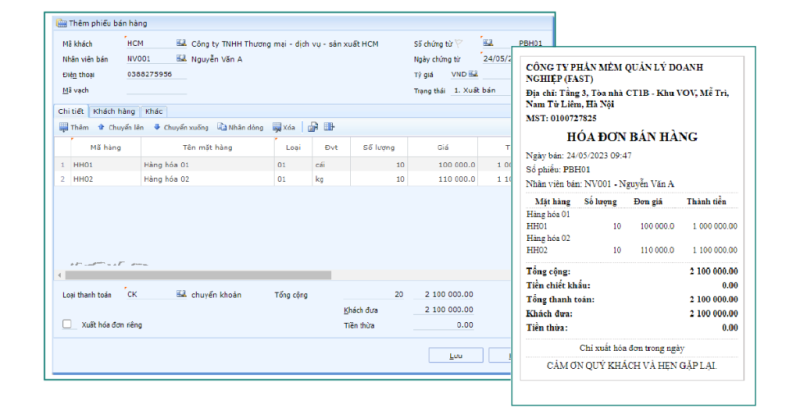
Task: Click the Thêm add-row toolbar icon
Action: pos(63,127)
